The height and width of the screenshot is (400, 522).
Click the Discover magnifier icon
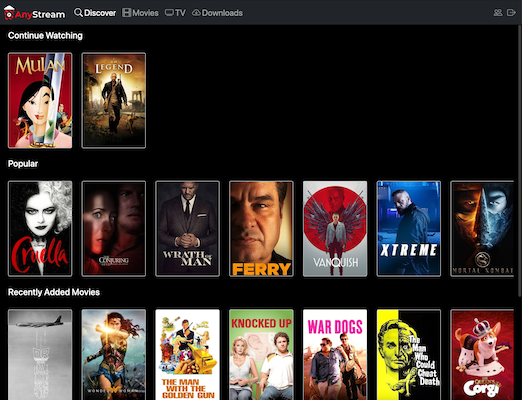(x=78, y=13)
